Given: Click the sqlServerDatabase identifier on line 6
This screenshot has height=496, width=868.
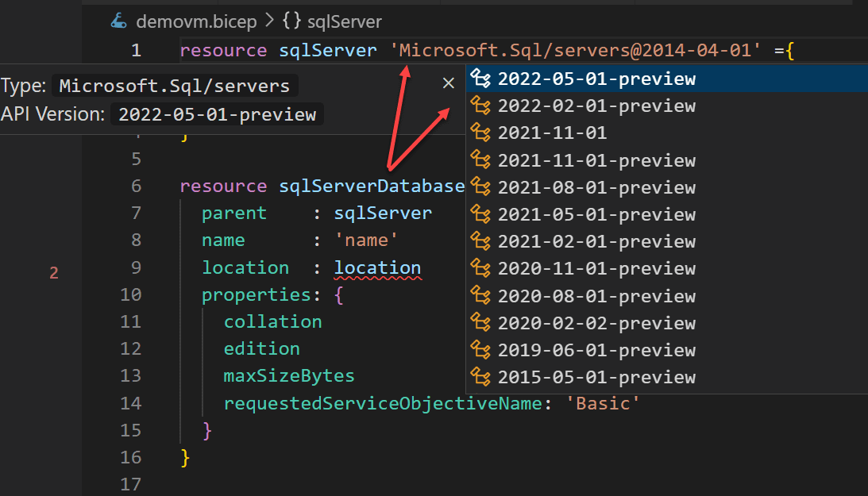Looking at the screenshot, I should pos(372,186).
